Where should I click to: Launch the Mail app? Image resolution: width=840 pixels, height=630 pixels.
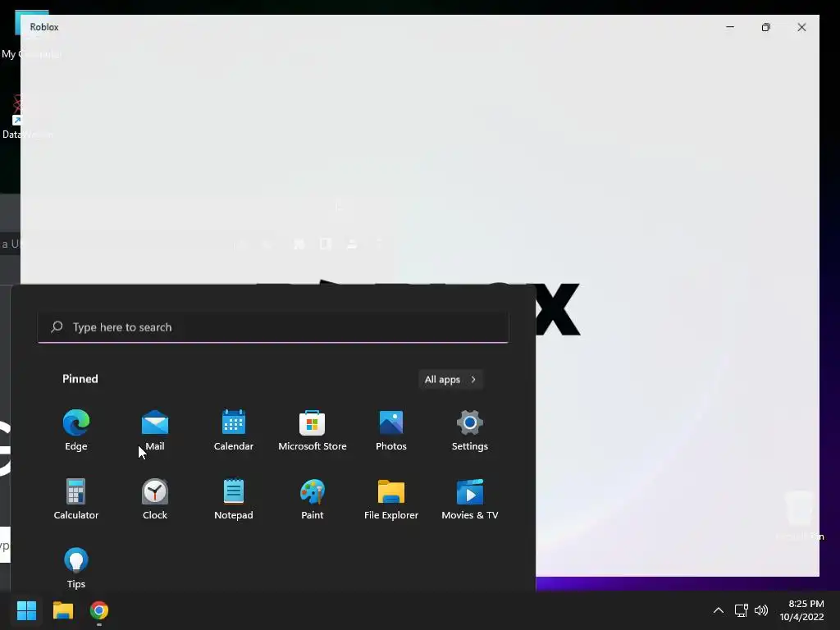[x=155, y=430]
